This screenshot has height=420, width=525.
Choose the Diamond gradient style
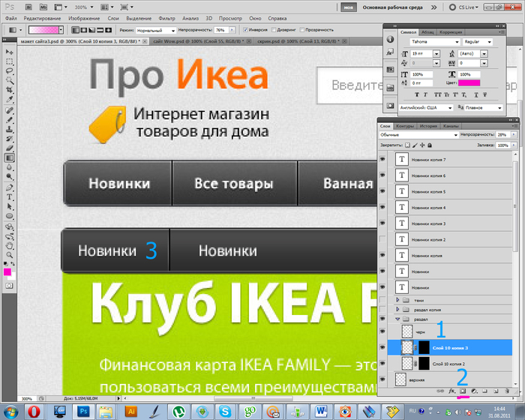(x=108, y=30)
